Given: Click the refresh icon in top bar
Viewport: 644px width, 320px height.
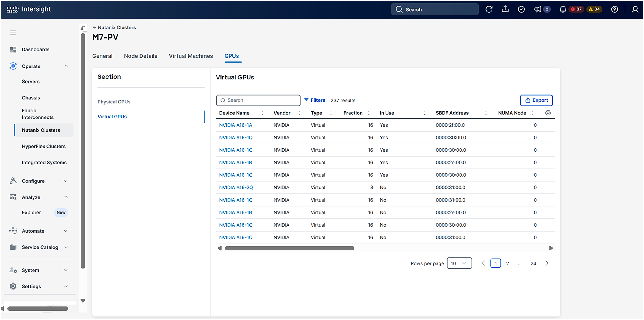Looking at the screenshot, I should pos(489,9).
